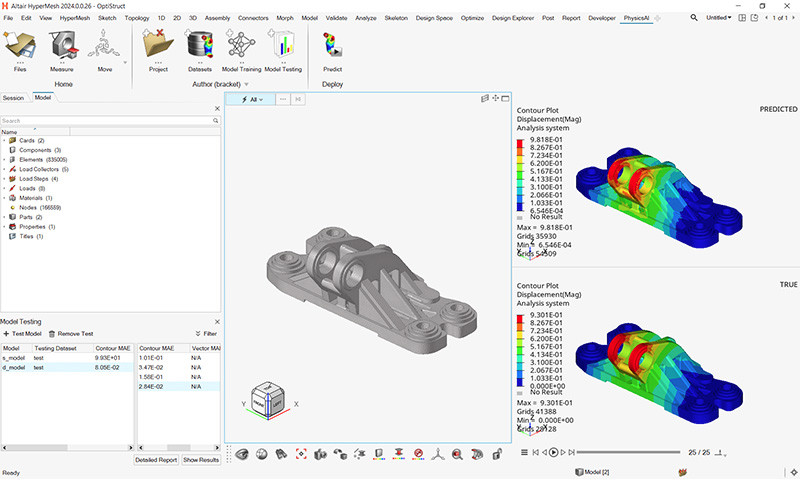The width and height of the screenshot is (800, 480).
Task: Click the Detailed Report button
Action: (x=156, y=460)
